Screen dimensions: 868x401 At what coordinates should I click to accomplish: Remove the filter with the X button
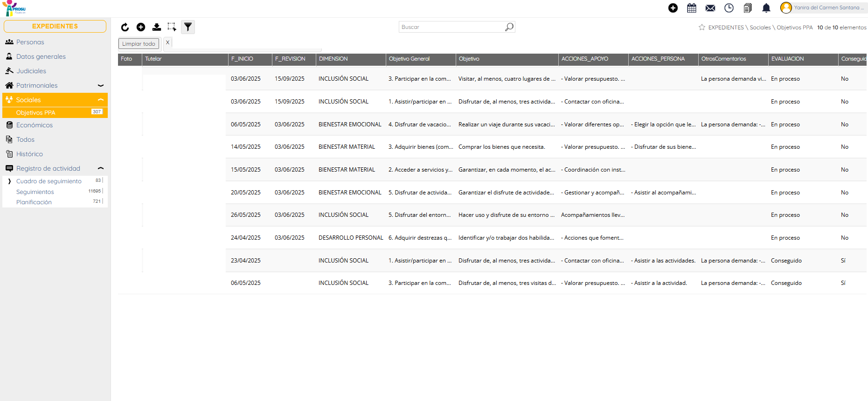click(168, 42)
